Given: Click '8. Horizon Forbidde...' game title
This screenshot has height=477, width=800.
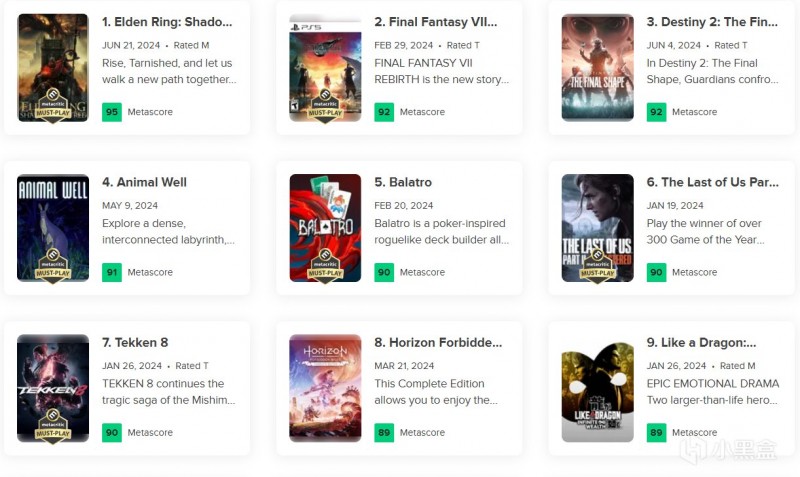Looking at the screenshot, I should coord(437,343).
